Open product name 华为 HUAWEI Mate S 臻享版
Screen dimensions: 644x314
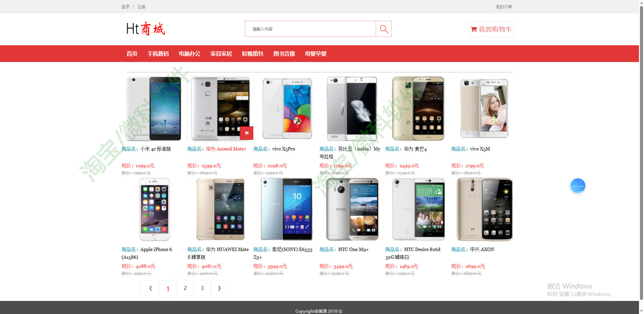(218, 253)
